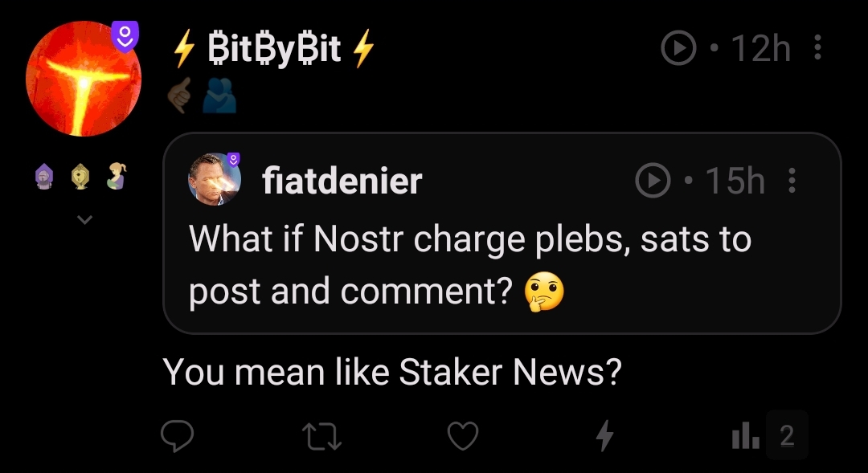Open BitByBit's profile picture

[82, 78]
